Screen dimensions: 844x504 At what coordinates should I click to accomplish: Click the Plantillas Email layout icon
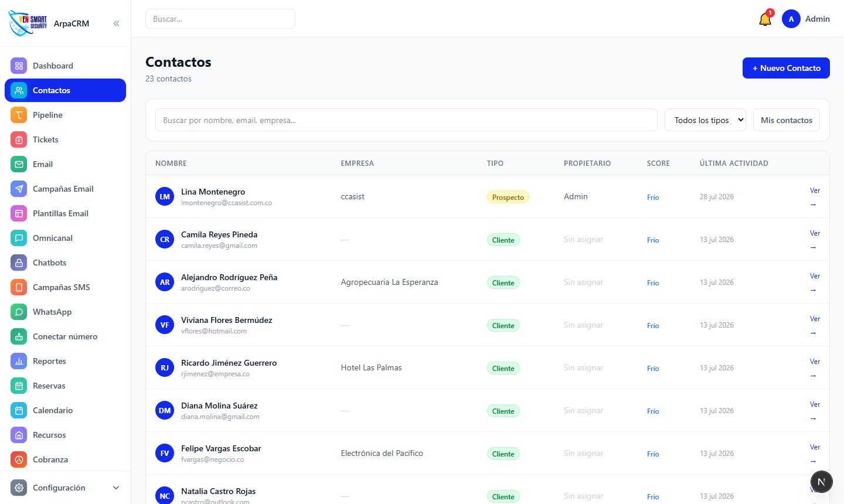click(19, 213)
